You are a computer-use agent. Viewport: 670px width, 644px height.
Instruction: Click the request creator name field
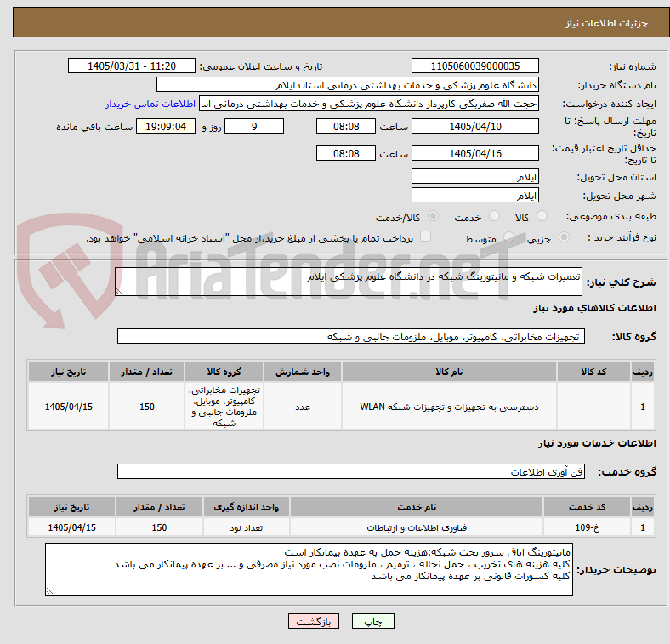click(369, 104)
